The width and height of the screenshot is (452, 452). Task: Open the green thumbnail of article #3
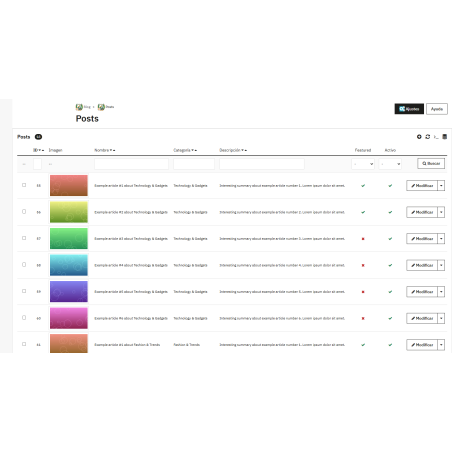pyautogui.click(x=69, y=238)
